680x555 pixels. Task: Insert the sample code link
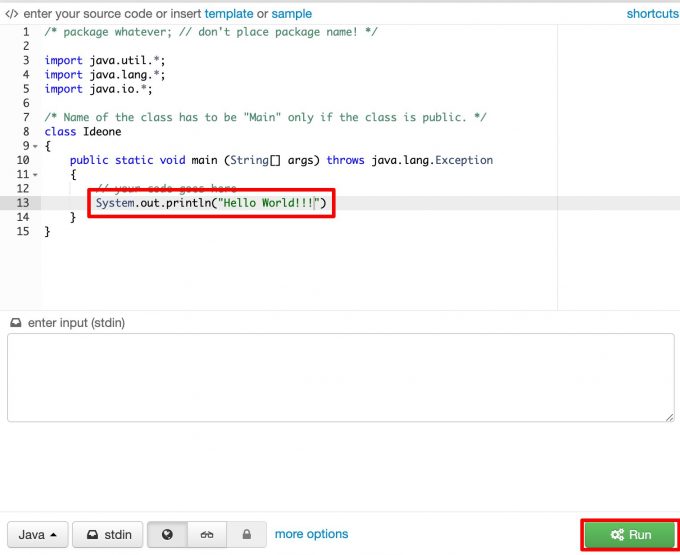(291, 14)
